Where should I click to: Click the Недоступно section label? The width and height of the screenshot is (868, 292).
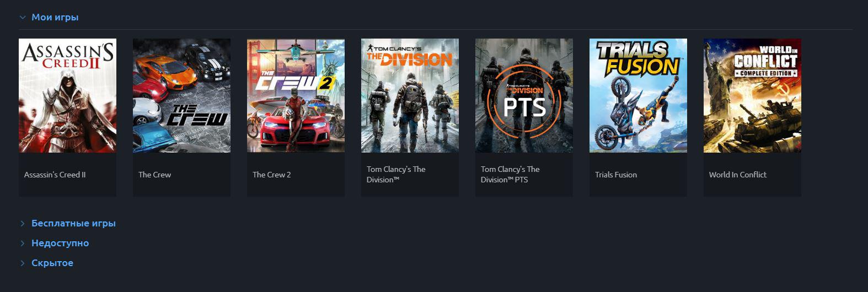click(x=60, y=244)
